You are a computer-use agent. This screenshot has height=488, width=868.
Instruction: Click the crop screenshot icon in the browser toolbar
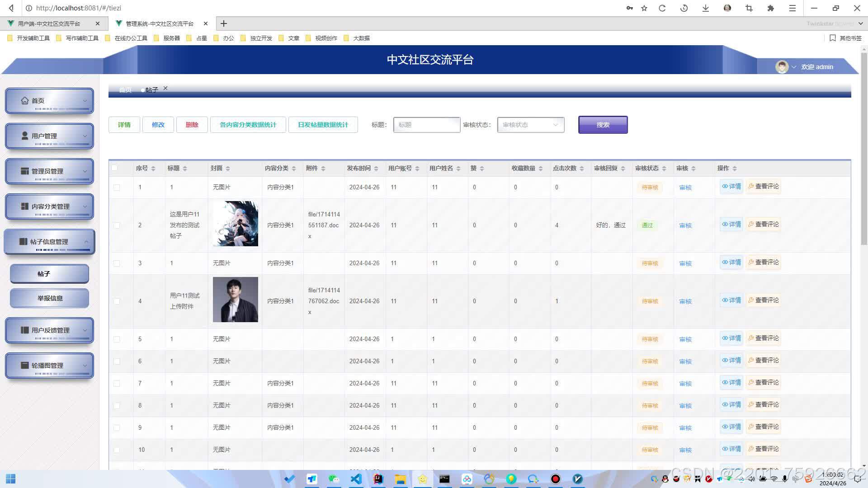(x=749, y=8)
